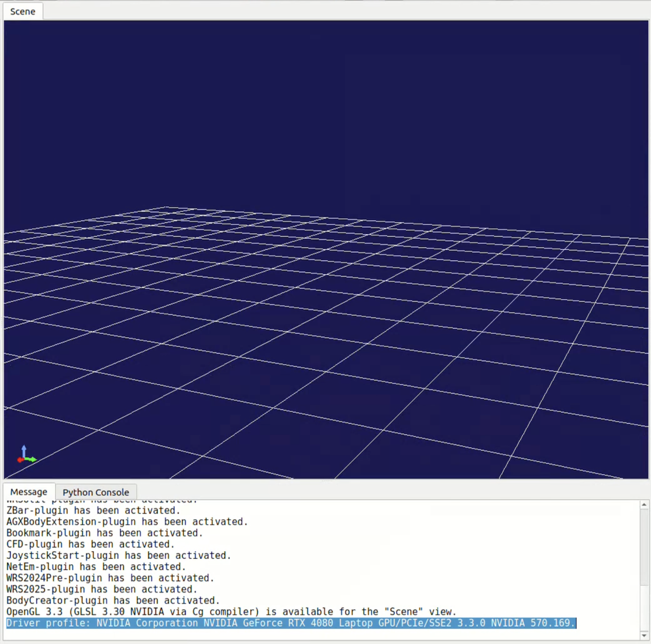Click the OpenGL 3.3 availability message line

(x=231, y=611)
